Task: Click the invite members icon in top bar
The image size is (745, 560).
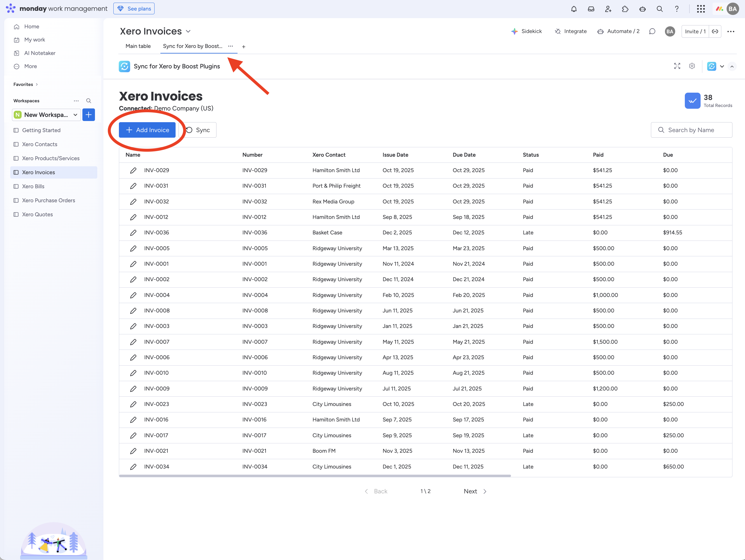Action: point(608,9)
